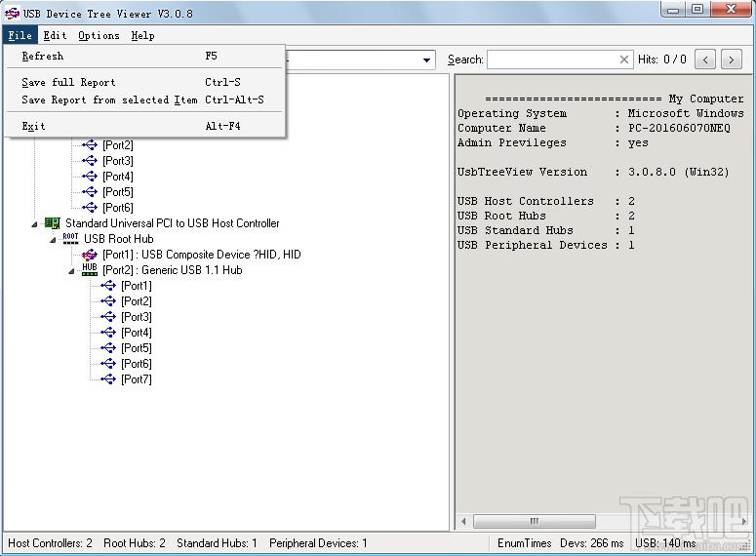Viewport: 756px width, 556px height.
Task: Choose Save full Report
Action: 144,82
